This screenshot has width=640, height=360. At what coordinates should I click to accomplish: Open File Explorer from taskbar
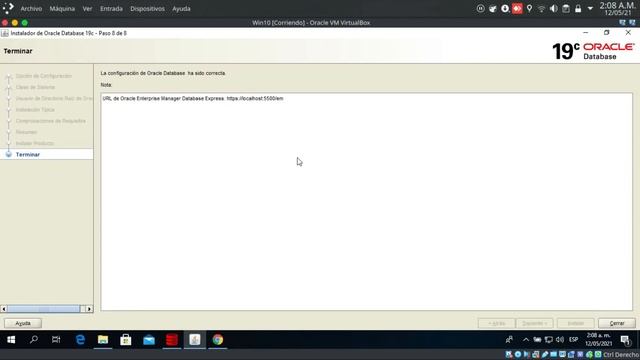[x=103, y=340]
